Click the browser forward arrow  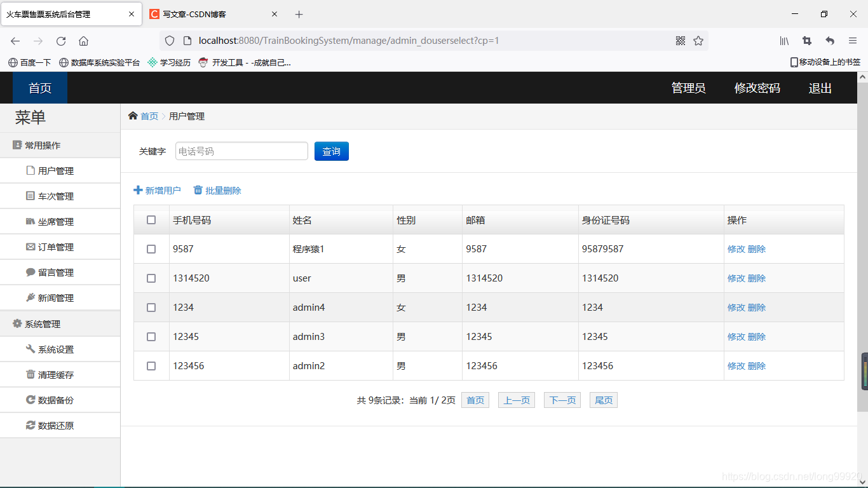click(38, 41)
